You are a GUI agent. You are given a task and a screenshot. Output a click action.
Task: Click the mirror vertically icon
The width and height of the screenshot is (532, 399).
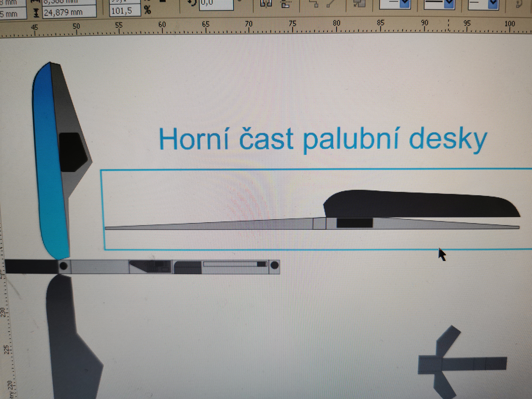pos(286,4)
